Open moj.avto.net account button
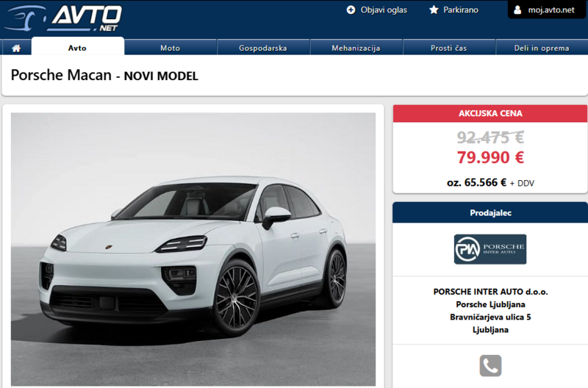Viewport: 588px width, 388px height. [x=547, y=10]
